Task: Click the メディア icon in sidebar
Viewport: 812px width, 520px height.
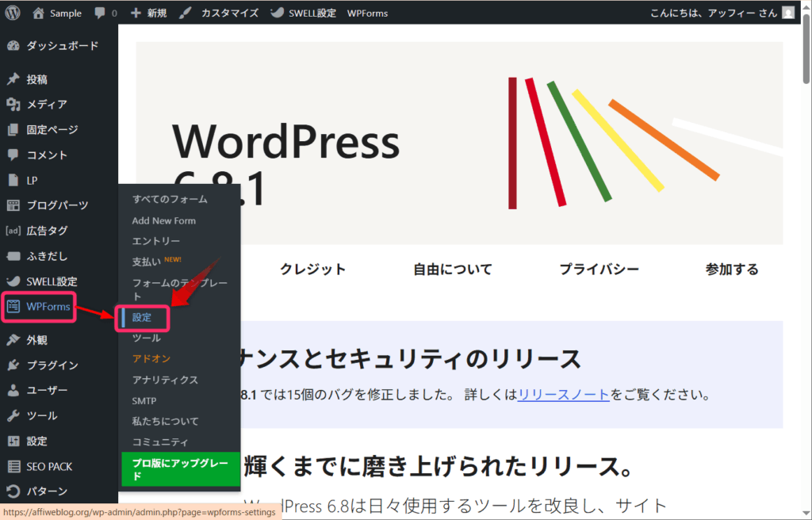Action: coord(13,104)
